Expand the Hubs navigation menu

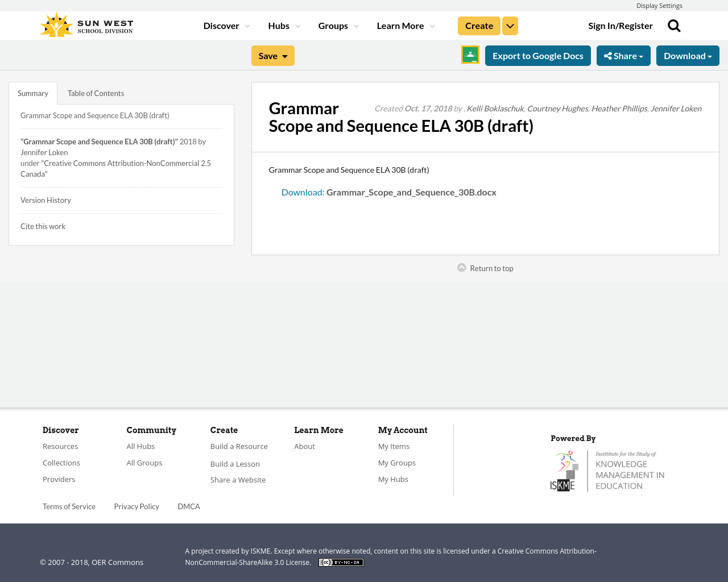coord(283,25)
